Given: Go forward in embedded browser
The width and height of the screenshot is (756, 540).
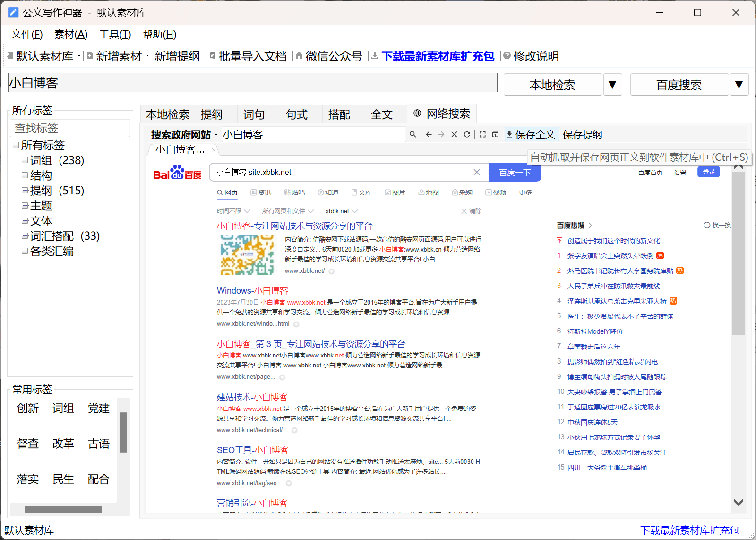Looking at the screenshot, I should tap(441, 134).
